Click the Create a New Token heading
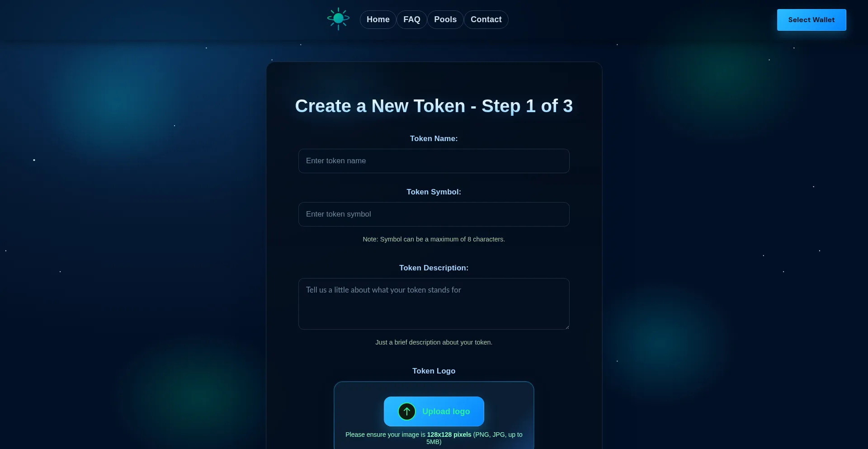Viewport: 868px width, 449px height. click(434, 106)
